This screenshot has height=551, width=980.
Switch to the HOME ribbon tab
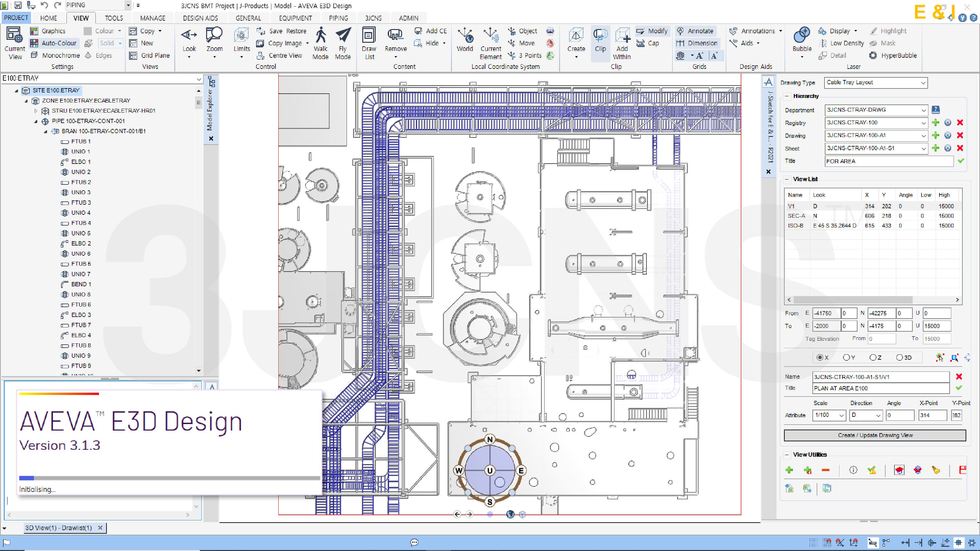(49, 18)
